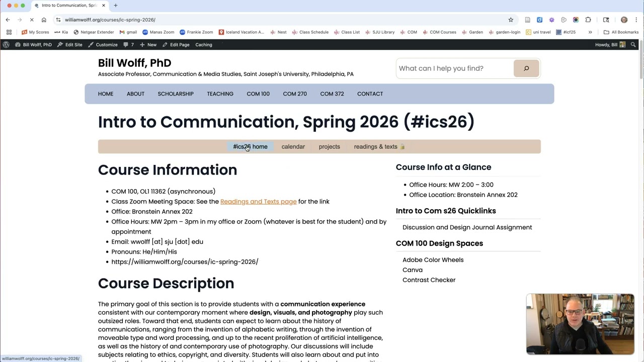The width and height of the screenshot is (644, 362).
Task: Open the Contrast Checker link
Action: [429, 280]
